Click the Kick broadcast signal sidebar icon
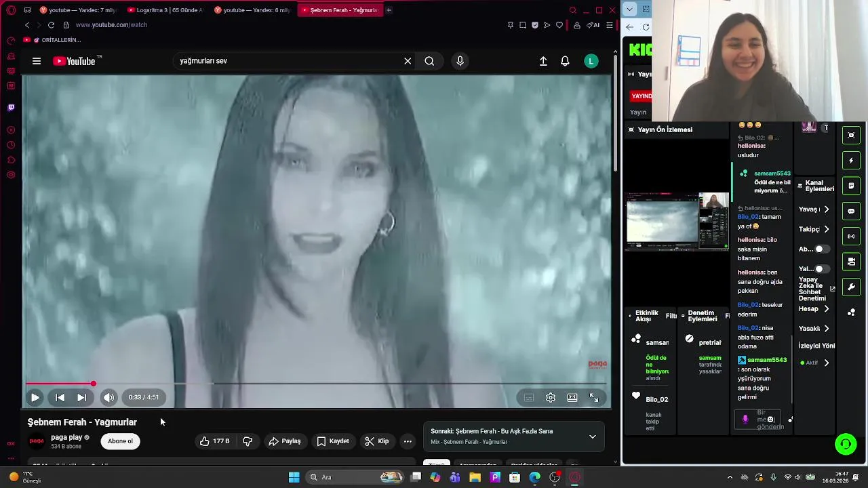Viewport: 868px width, 488px height. point(851,237)
